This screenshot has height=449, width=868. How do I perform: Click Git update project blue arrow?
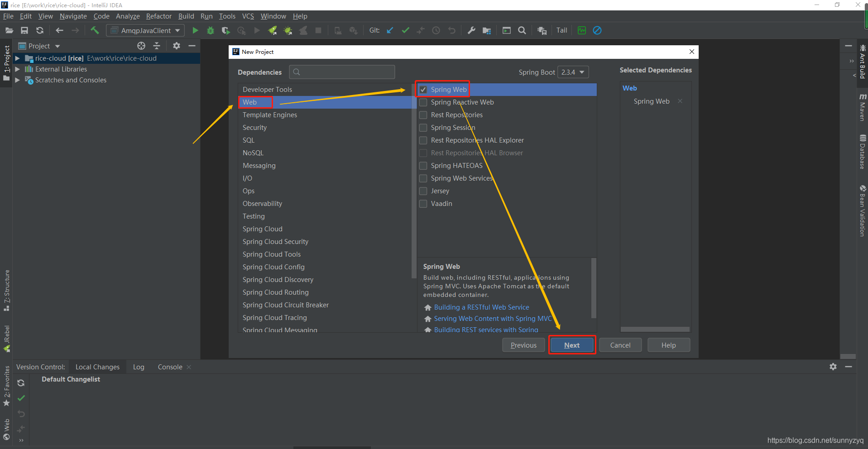pyautogui.click(x=390, y=30)
